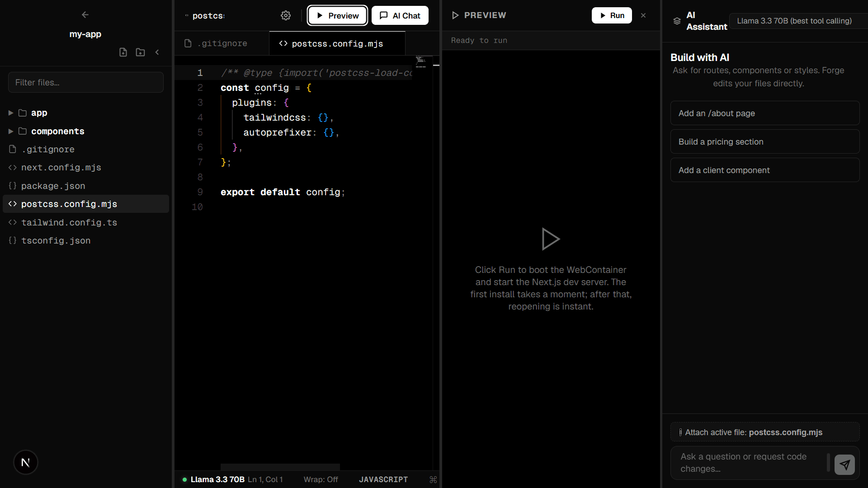Click the Next.js N logo badge
This screenshot has height=488, width=868.
coord(26,462)
